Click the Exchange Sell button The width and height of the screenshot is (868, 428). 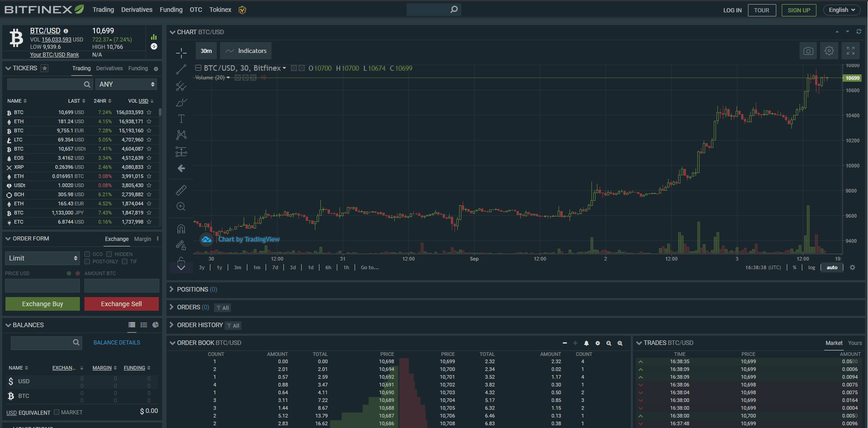tap(121, 304)
